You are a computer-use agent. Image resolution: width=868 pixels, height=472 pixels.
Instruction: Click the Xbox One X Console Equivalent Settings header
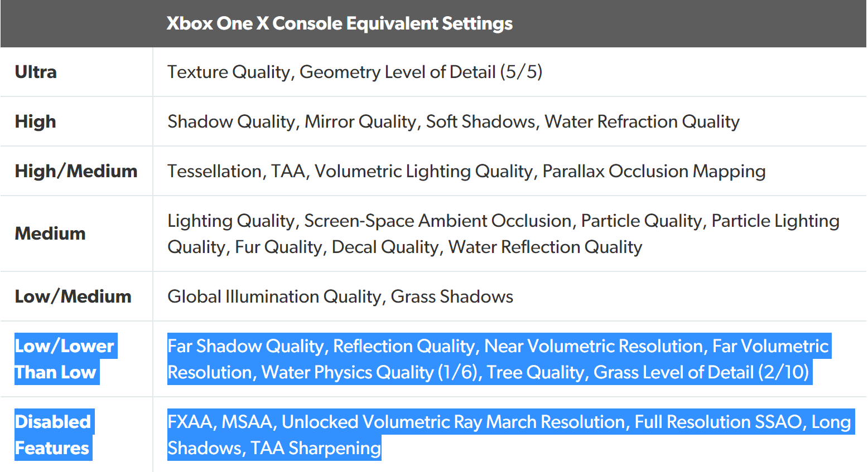[339, 23]
